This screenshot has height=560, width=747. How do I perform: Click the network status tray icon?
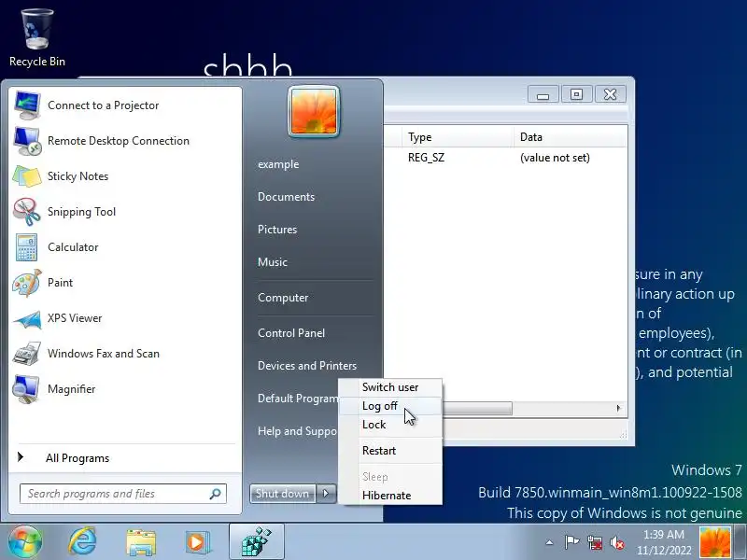(x=595, y=542)
